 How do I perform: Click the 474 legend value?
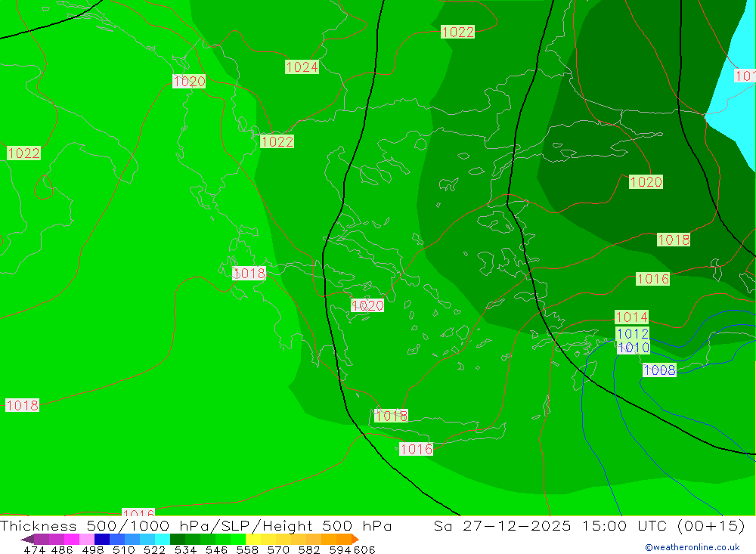(34, 550)
